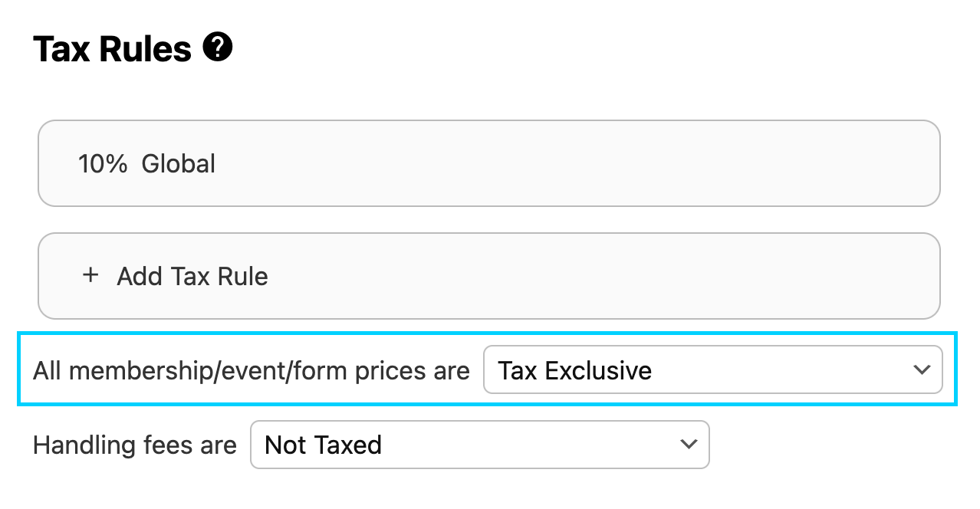Select the word Global in the tax rule
980x509 pixels.
(x=179, y=163)
